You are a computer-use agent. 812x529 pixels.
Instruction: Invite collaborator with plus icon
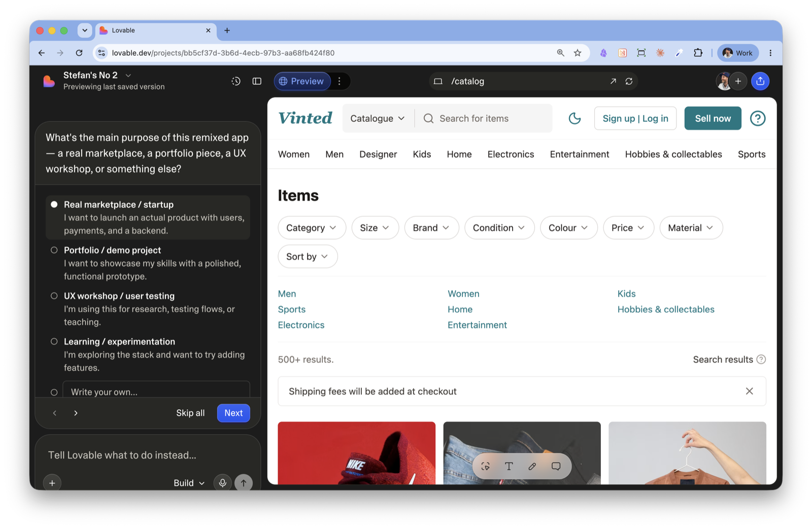738,81
